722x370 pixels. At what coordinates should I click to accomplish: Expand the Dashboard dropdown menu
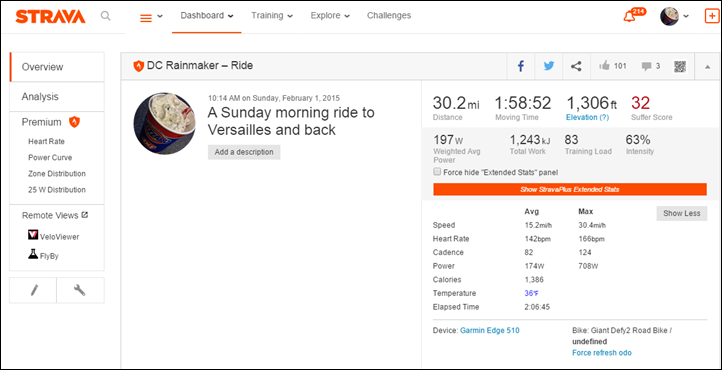click(207, 16)
